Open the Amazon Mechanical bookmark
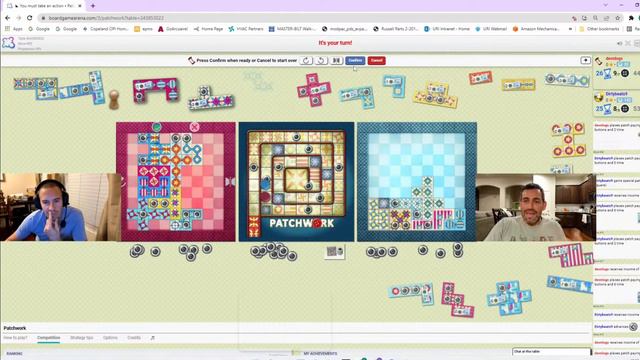This screenshot has width=640, height=360. [x=536, y=29]
